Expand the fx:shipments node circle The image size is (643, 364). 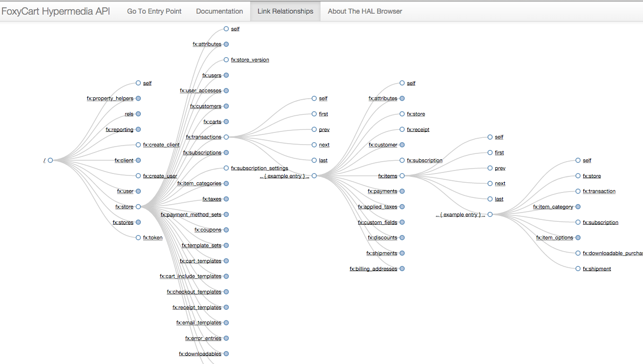(402, 253)
